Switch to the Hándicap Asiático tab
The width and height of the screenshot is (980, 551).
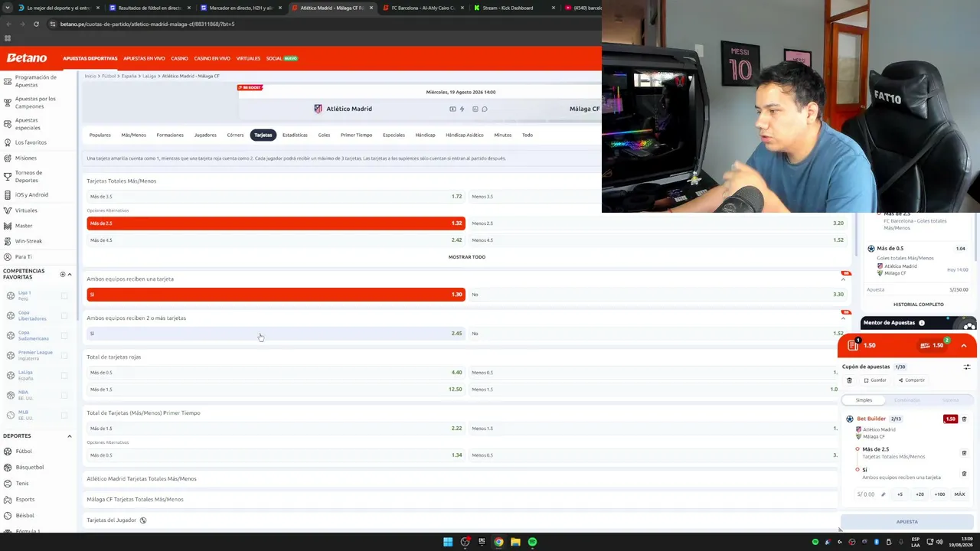pos(465,135)
